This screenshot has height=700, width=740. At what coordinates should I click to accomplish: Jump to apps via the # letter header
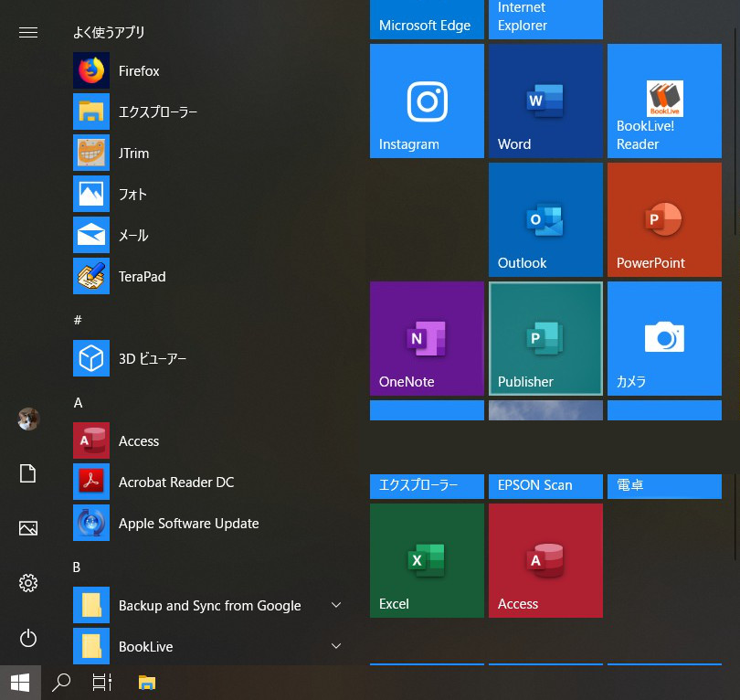78,320
